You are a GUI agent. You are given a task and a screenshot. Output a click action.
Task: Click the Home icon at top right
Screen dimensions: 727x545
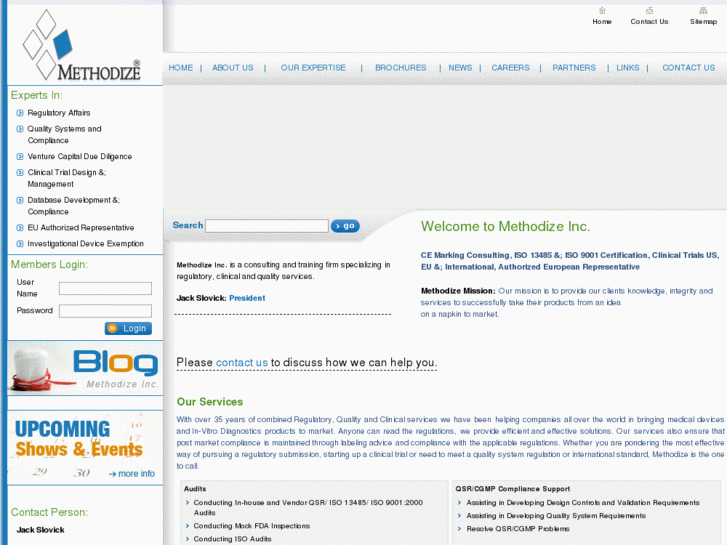(602, 10)
